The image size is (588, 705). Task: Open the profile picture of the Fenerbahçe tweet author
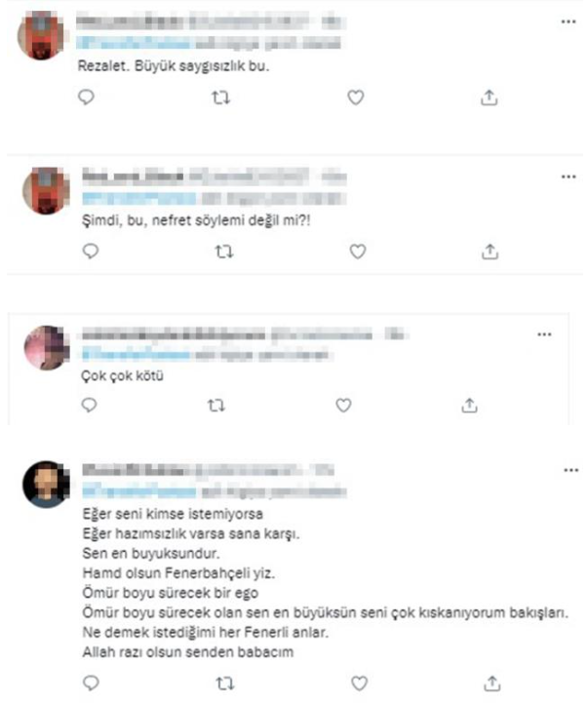(46, 485)
